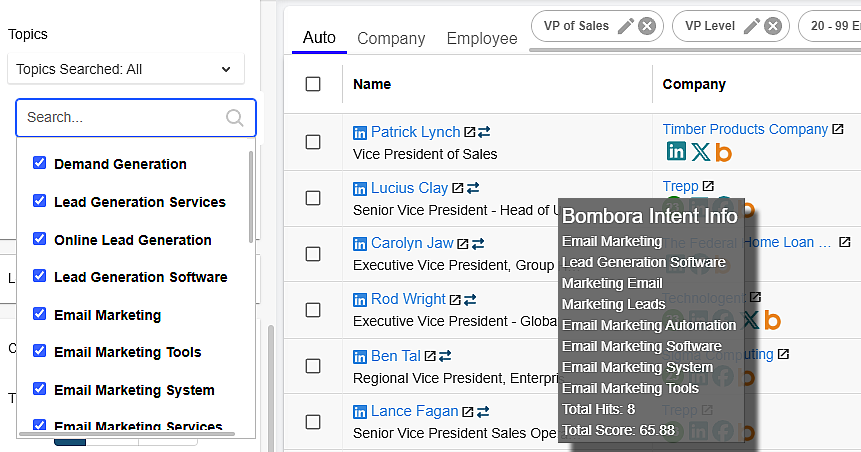Uncheck Lead Generation Software topic

(x=40, y=275)
